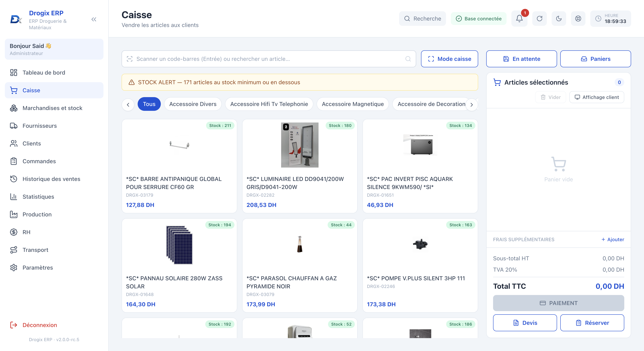Click the Drogix ERP logo
Viewport: 644px width, 351px height.
click(x=16, y=19)
